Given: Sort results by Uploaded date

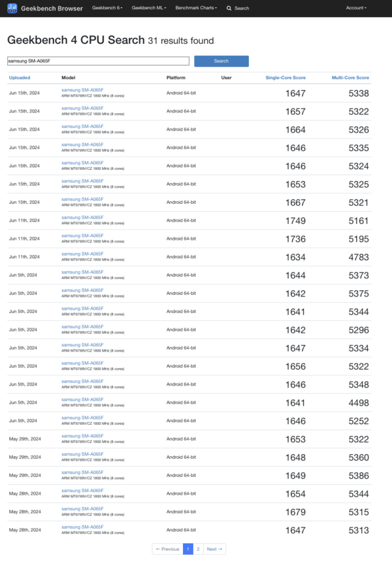Looking at the screenshot, I should (x=19, y=77).
